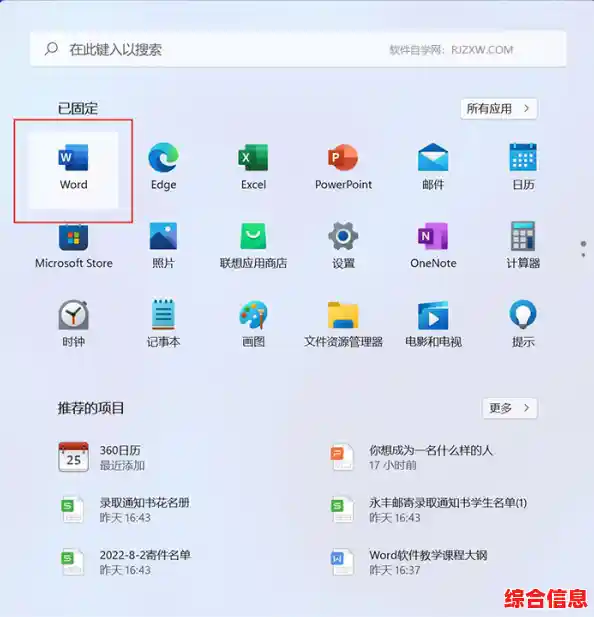Click the 在此键入以搜索 search box
Image resolution: width=594 pixels, height=617 pixels.
tap(298, 49)
